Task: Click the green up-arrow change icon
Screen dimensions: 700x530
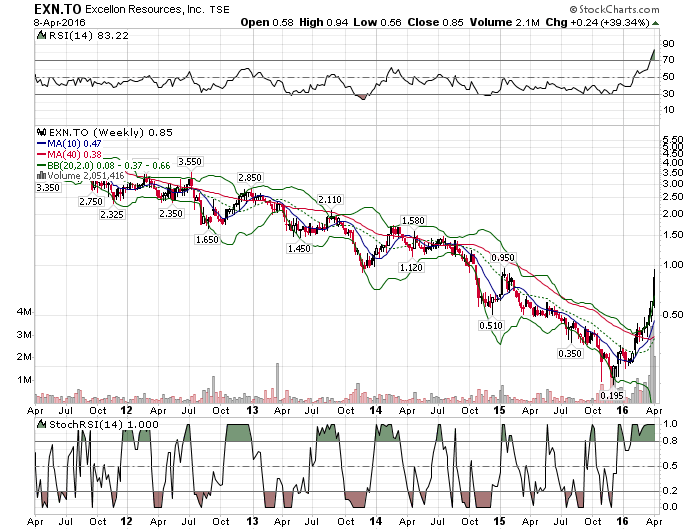Action: point(655,23)
